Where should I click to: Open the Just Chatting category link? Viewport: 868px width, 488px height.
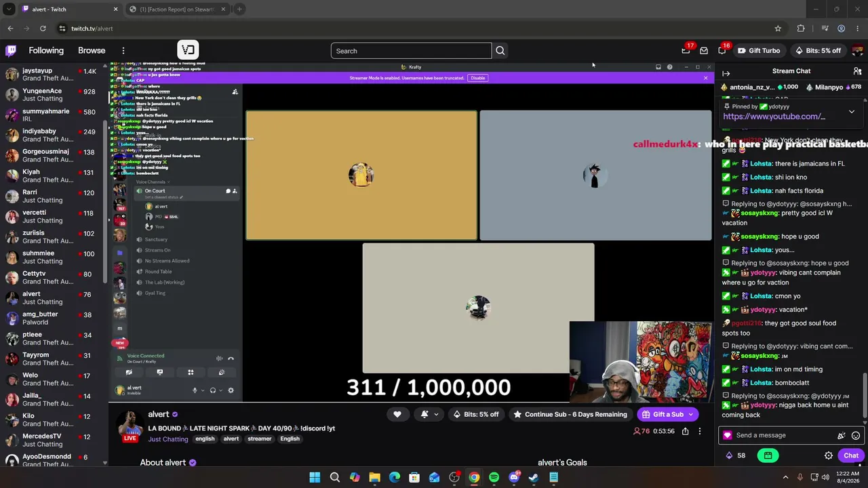coord(168,439)
